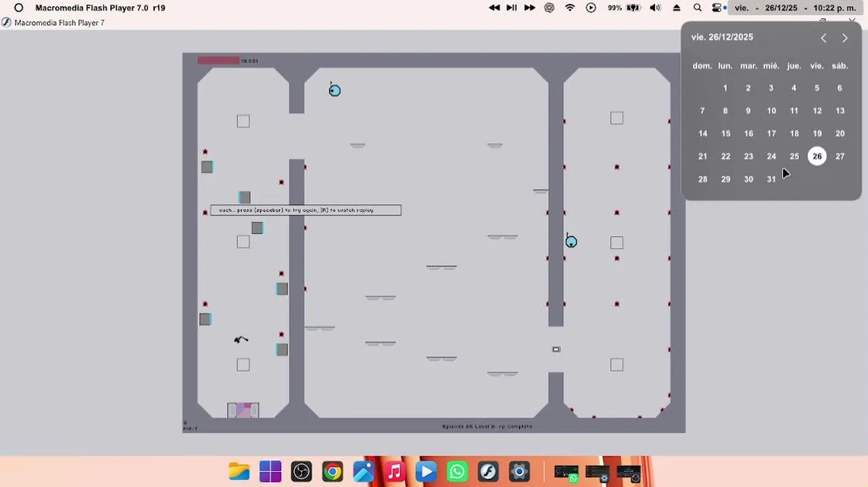Open the Music app in the dock

[x=394, y=471]
